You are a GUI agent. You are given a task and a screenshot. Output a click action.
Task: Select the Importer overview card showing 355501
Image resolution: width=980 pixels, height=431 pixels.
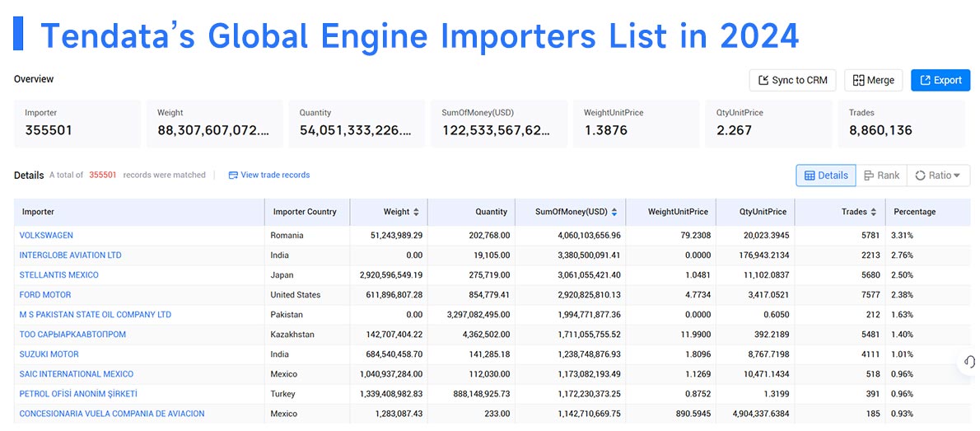77,124
